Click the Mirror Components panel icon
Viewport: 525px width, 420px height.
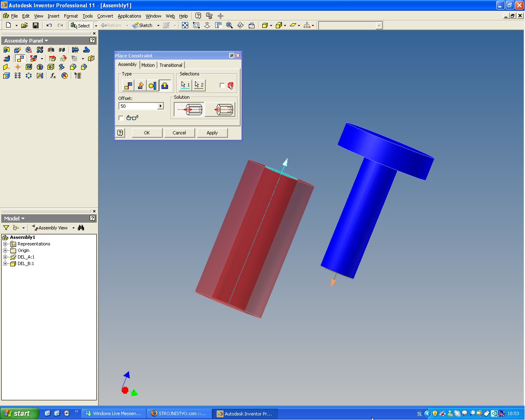point(51,50)
